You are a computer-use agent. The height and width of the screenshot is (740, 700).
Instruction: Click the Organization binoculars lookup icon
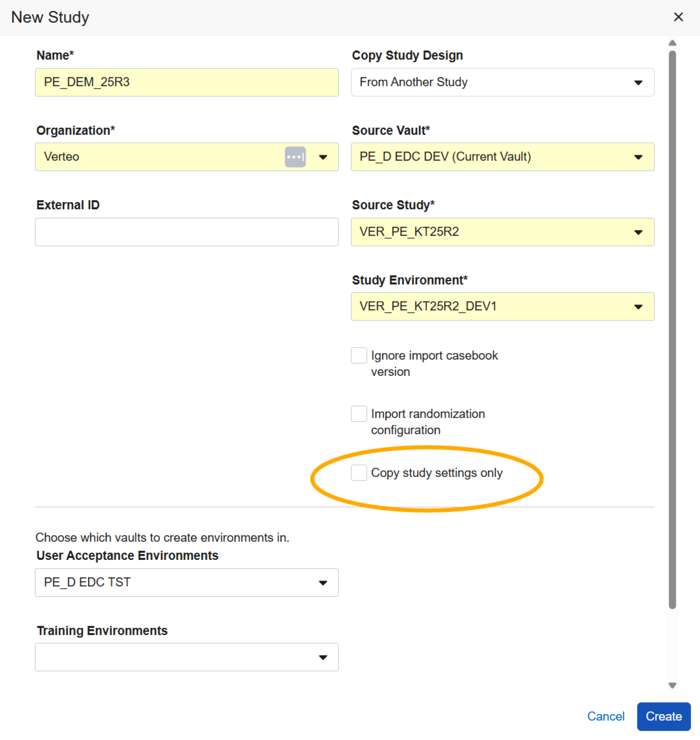pyautogui.click(x=295, y=157)
